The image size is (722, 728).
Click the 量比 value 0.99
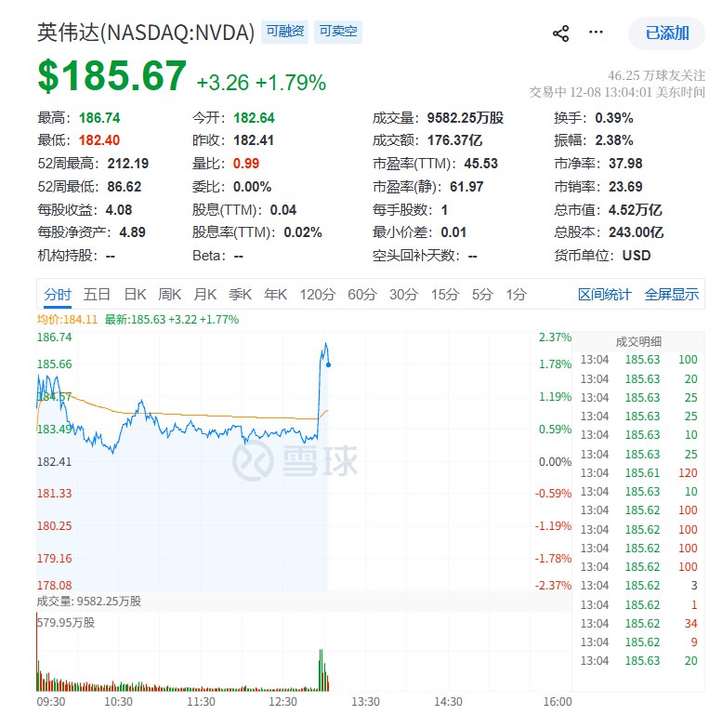(x=246, y=164)
